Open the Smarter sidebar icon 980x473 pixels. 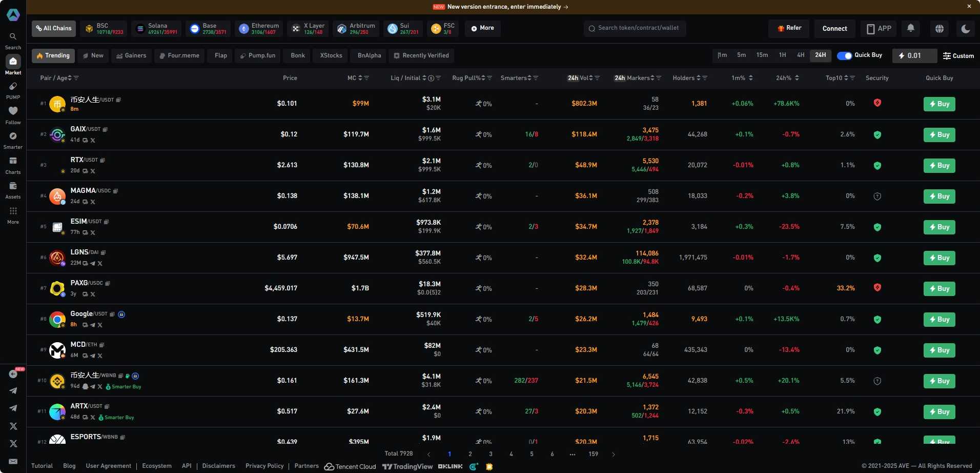(13, 136)
